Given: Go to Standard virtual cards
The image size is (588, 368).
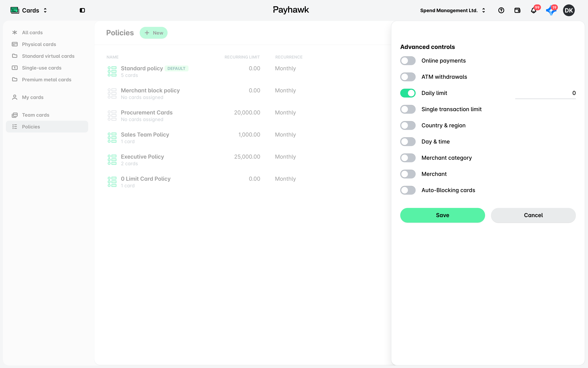Looking at the screenshot, I should (x=47, y=56).
